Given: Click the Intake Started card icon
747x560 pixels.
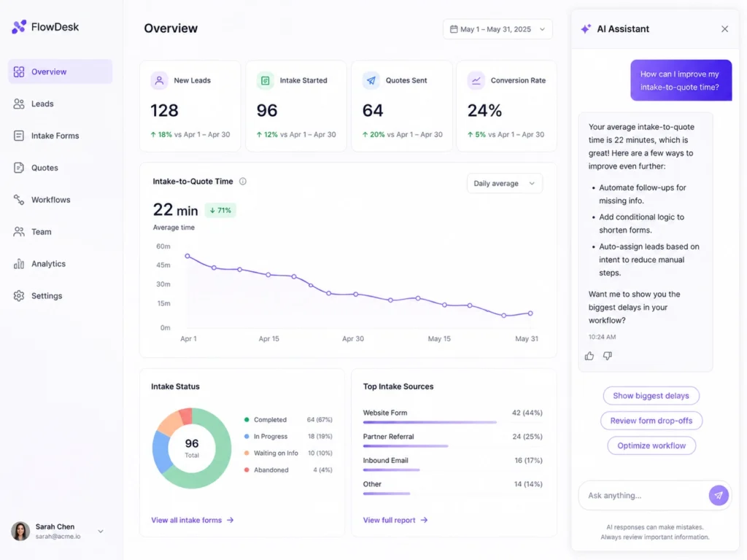Looking at the screenshot, I should tap(266, 80).
